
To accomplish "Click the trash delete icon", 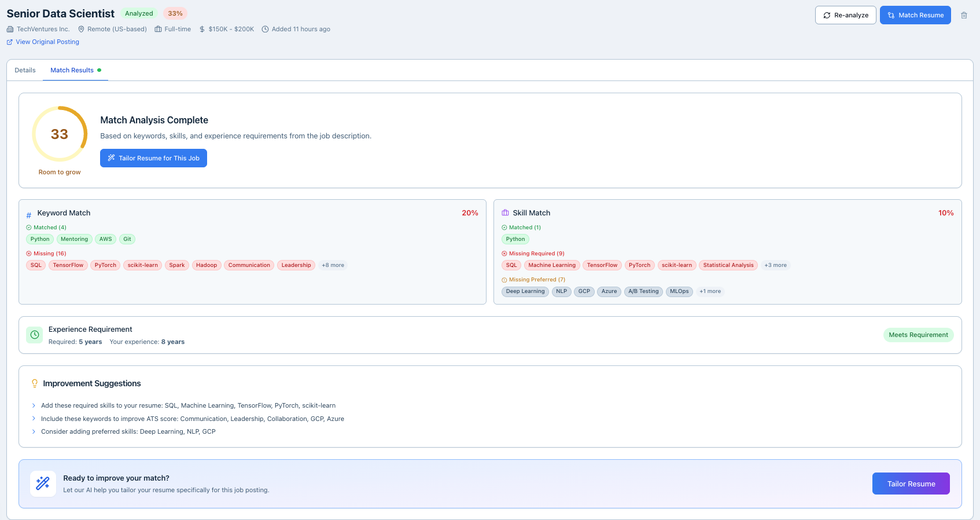I will click(x=964, y=15).
